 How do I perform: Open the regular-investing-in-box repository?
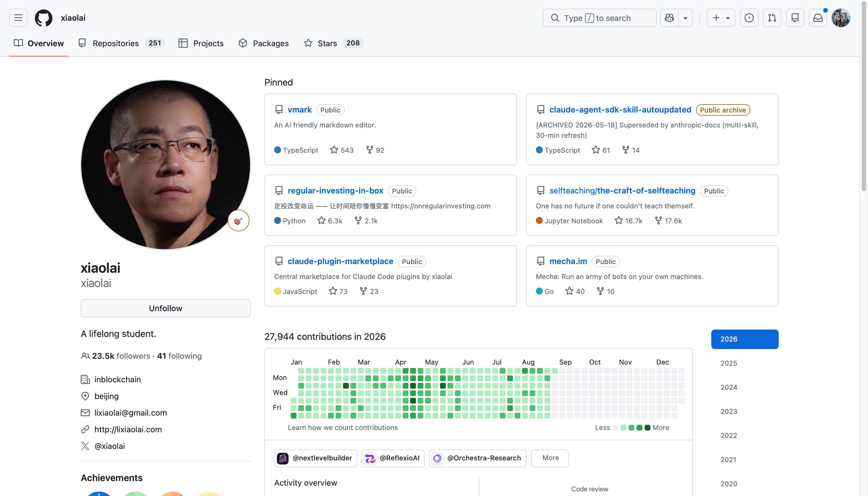click(336, 191)
